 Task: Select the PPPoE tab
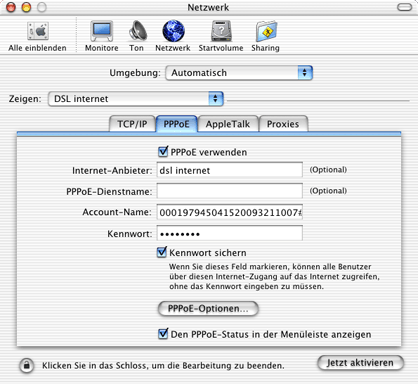click(x=176, y=124)
